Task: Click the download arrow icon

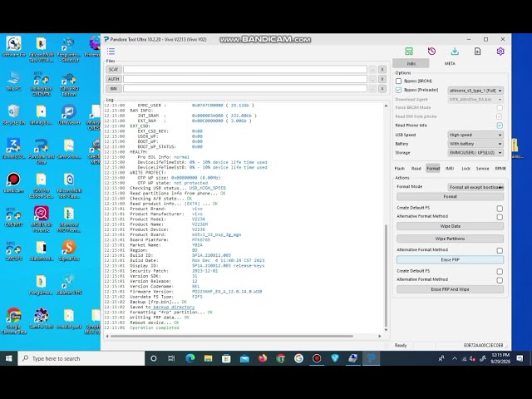Action: click(455, 52)
